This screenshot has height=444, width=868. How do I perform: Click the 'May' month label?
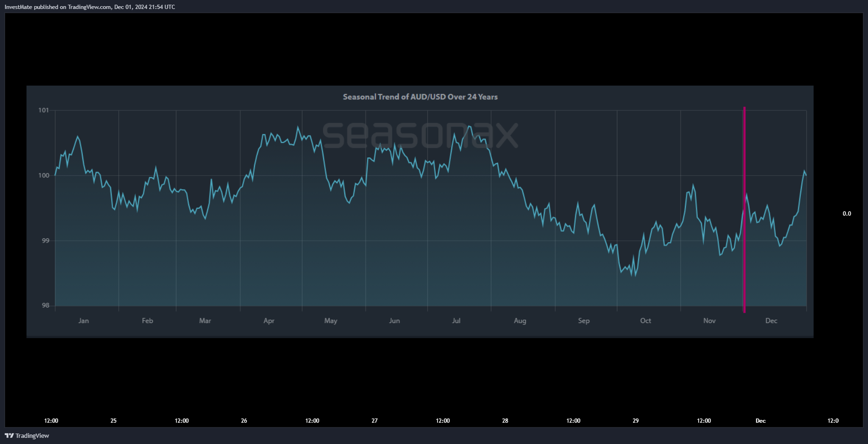[331, 321]
